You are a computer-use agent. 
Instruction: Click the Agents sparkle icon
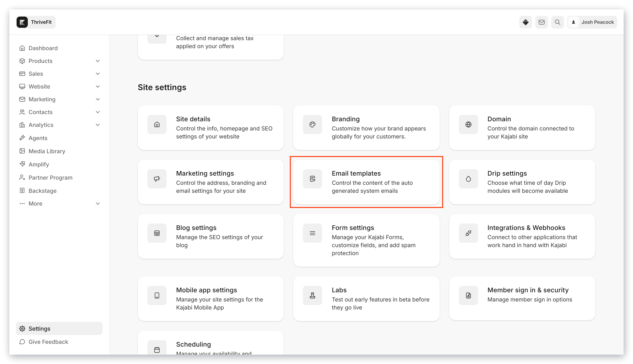[x=22, y=138]
